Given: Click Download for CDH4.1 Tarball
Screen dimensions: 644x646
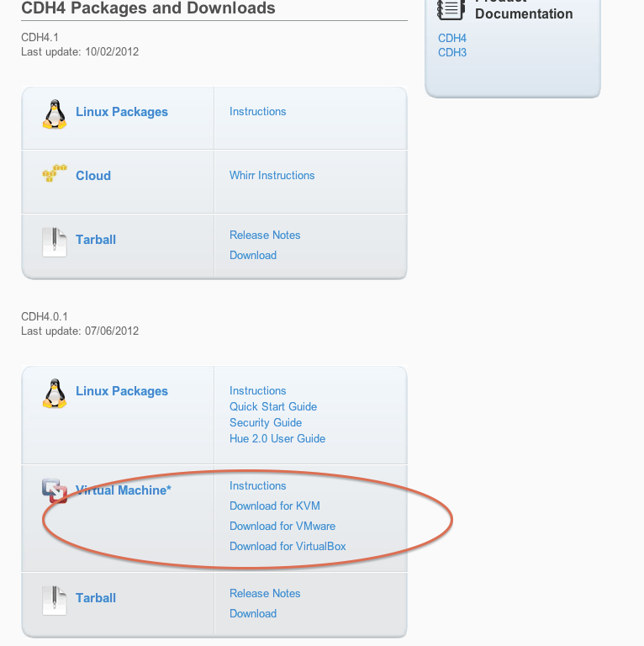Looking at the screenshot, I should 253,255.
